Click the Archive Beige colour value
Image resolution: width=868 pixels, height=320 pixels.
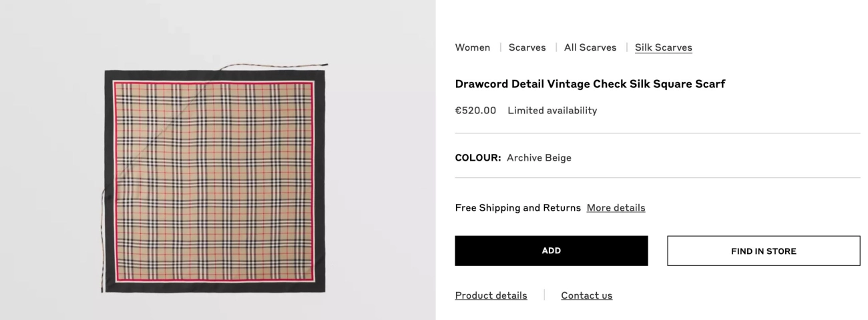539,158
